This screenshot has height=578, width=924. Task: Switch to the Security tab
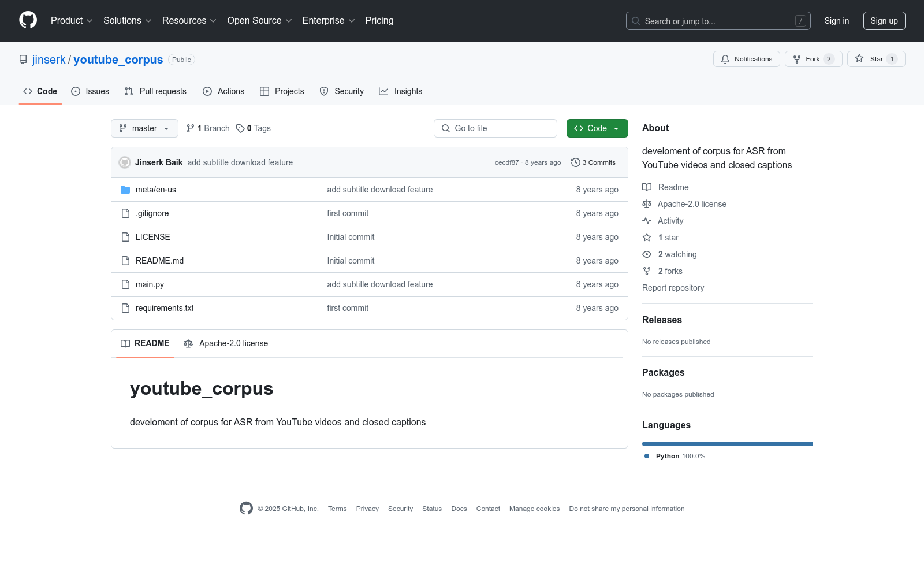[342, 91]
